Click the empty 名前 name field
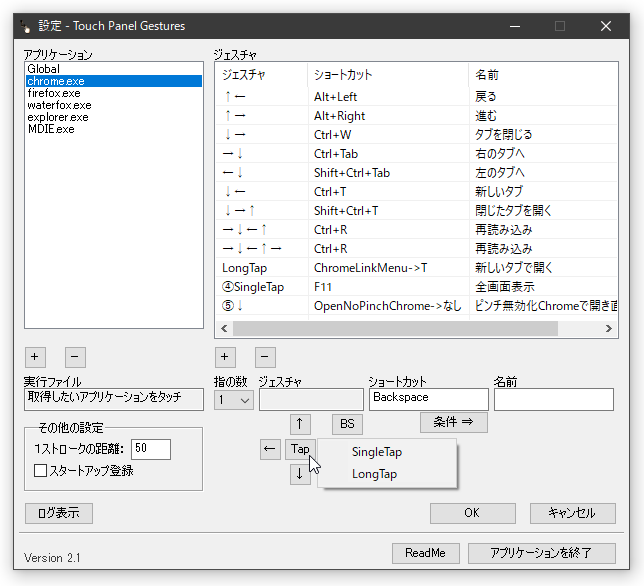 554,399
